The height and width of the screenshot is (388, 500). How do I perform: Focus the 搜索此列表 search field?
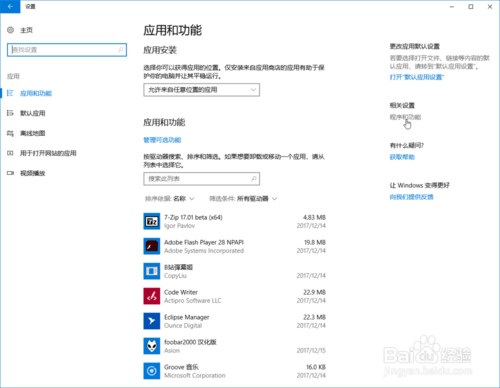[x=202, y=179]
